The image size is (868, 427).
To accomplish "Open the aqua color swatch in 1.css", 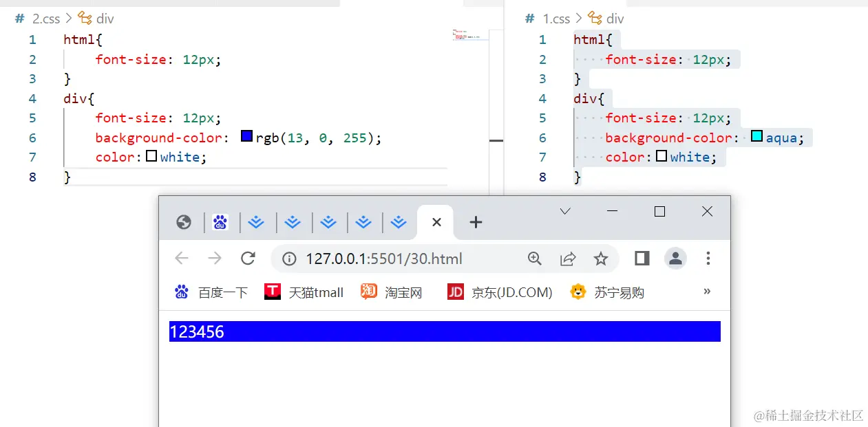I will pyautogui.click(x=757, y=137).
